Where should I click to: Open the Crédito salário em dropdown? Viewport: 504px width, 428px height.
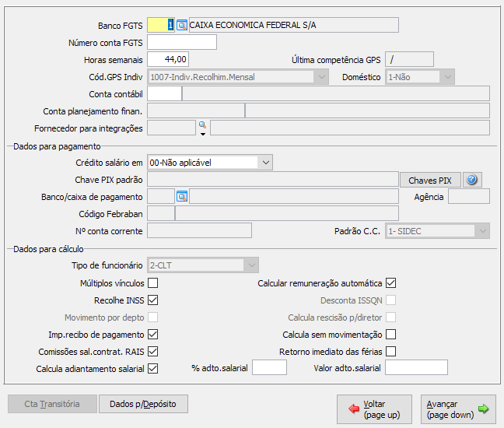click(266, 162)
